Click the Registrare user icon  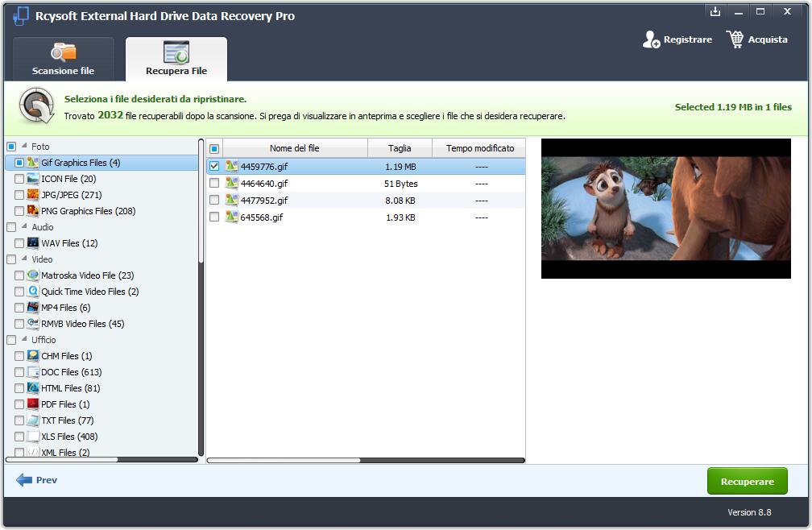click(651, 39)
